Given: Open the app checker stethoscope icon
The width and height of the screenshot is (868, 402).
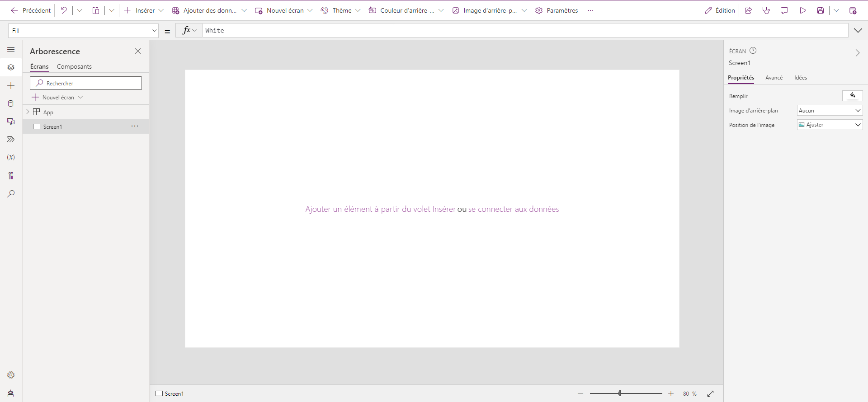Looking at the screenshot, I should point(766,10).
